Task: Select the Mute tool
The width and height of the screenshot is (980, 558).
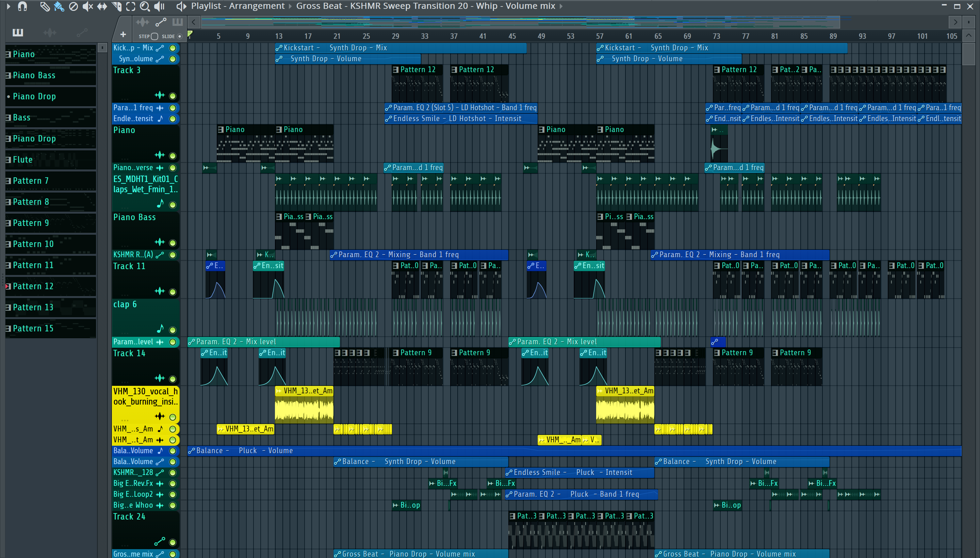Action: (x=88, y=6)
